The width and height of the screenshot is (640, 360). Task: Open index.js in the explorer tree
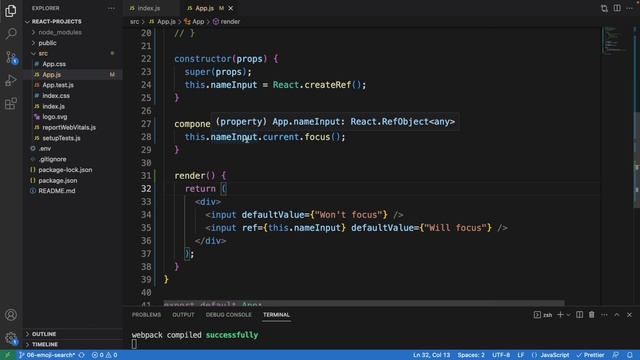(53, 106)
